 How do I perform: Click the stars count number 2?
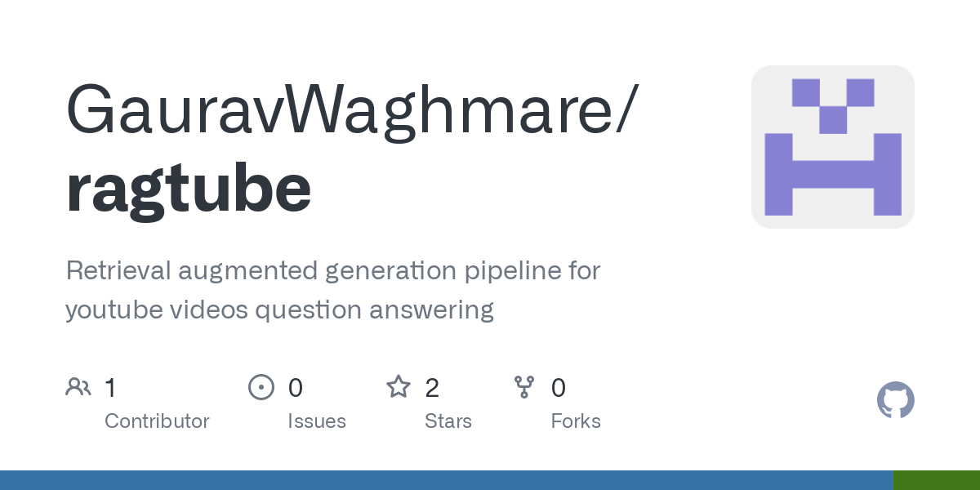432,387
